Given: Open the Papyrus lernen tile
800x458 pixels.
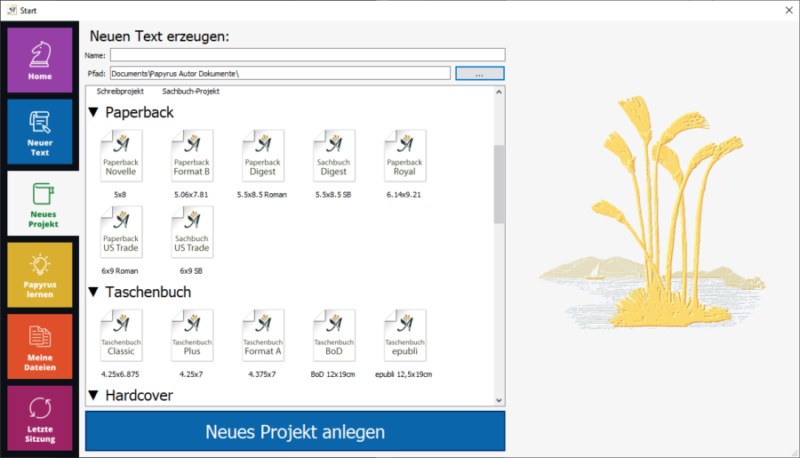Looking at the screenshot, I should point(40,275).
